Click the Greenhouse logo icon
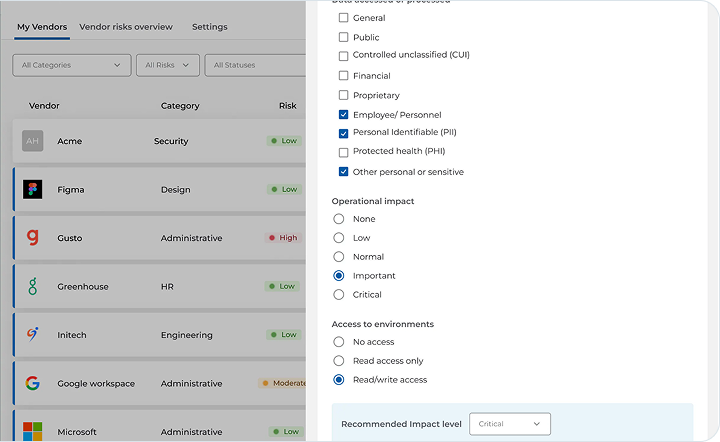Image resolution: width=720 pixels, height=442 pixels. 33,286
